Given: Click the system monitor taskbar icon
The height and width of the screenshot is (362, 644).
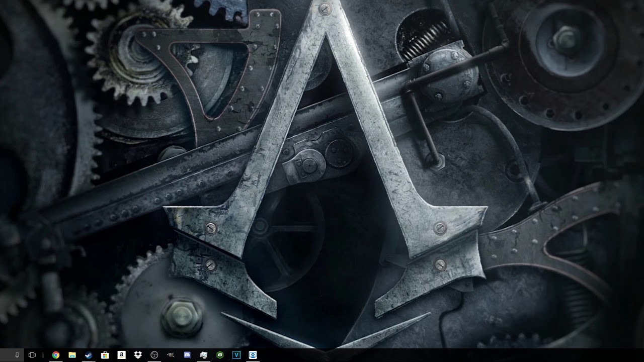Looking at the screenshot, I should click(x=204, y=355).
